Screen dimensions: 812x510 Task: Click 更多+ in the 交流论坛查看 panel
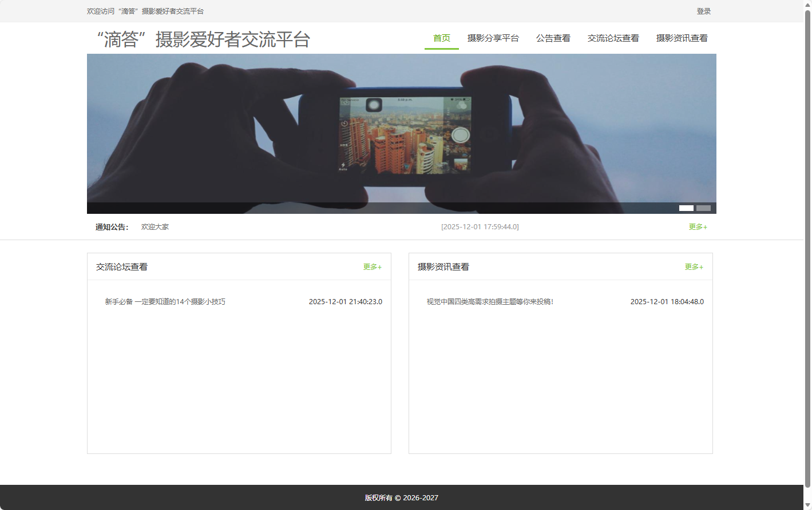371,266
